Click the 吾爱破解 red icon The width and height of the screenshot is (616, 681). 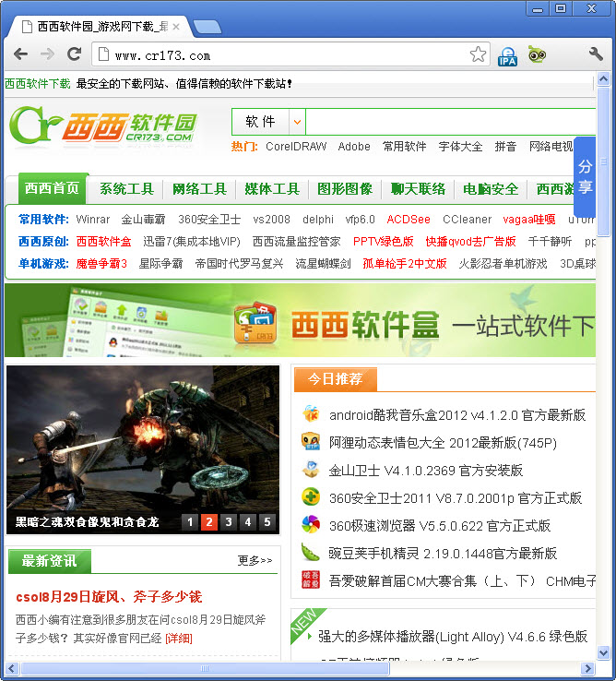click(x=311, y=579)
